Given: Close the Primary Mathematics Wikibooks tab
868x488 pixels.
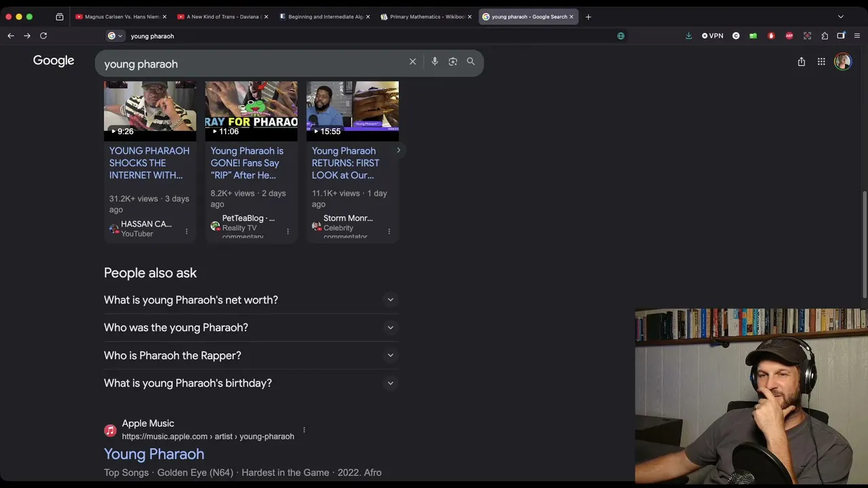Looking at the screenshot, I should [x=469, y=17].
